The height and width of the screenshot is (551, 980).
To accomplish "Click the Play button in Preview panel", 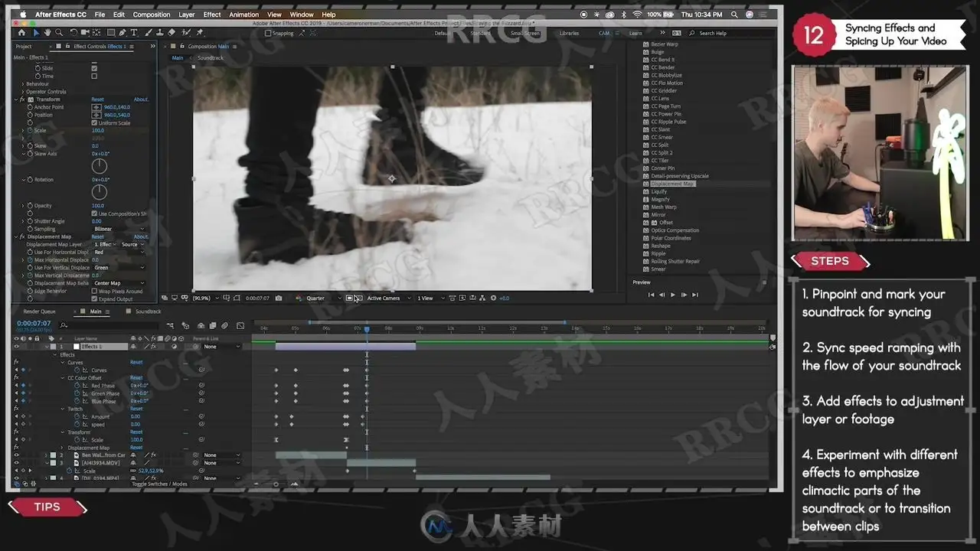I will pyautogui.click(x=673, y=295).
